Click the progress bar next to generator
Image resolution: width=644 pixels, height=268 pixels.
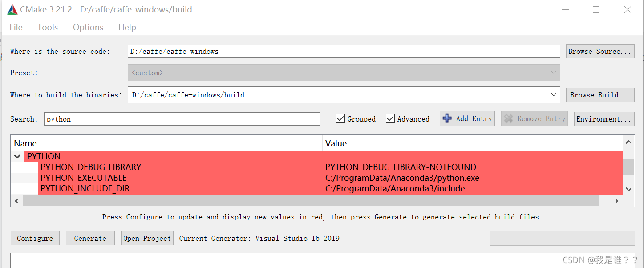click(563, 238)
